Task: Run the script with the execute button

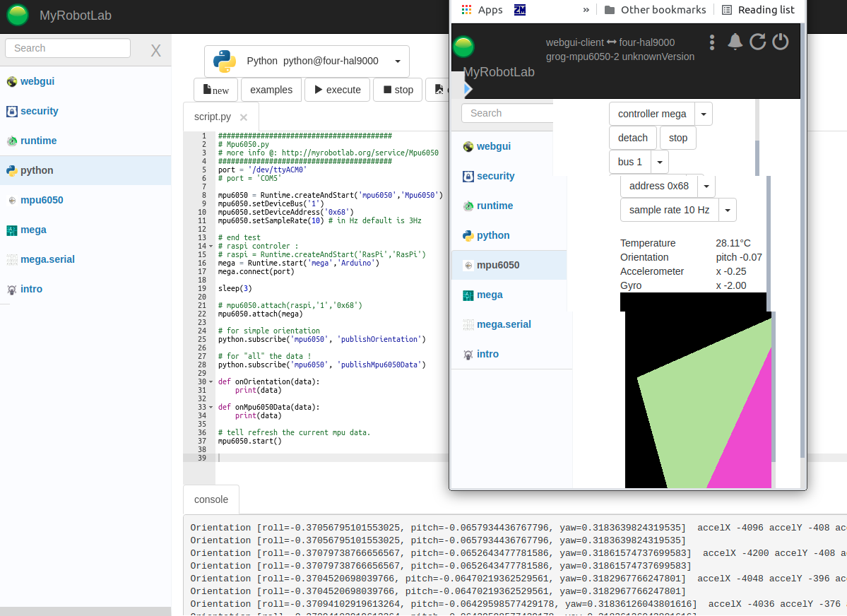Action: tap(338, 90)
